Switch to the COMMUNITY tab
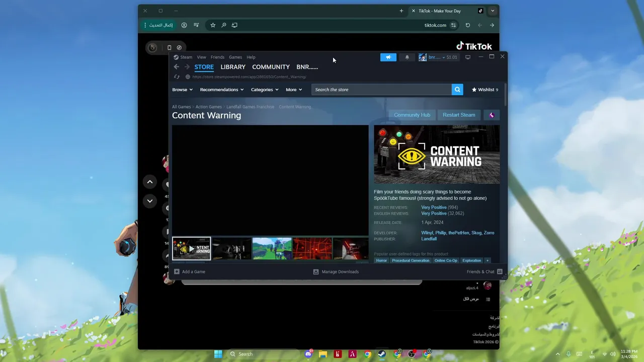 (x=271, y=67)
